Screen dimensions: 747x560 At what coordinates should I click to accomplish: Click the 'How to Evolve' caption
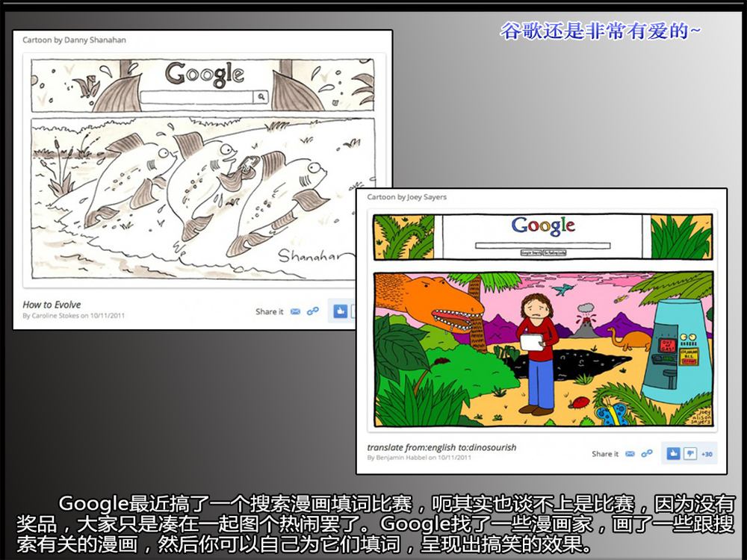52,305
